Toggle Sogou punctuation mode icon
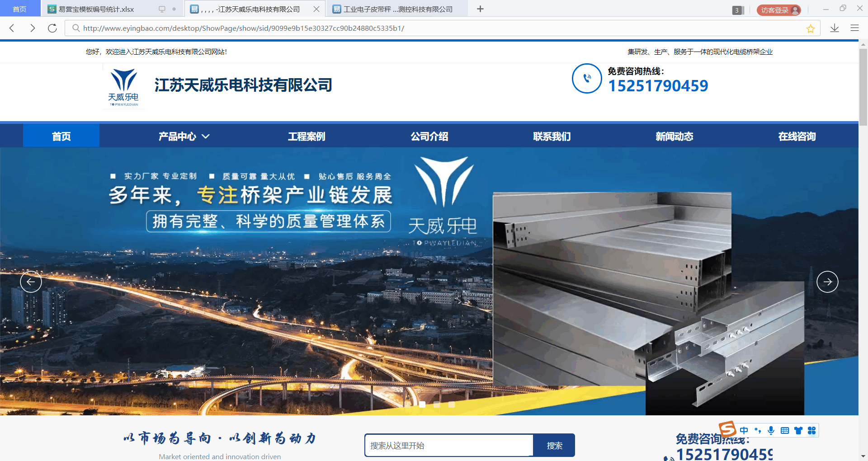This screenshot has height=461, width=868. coord(758,430)
